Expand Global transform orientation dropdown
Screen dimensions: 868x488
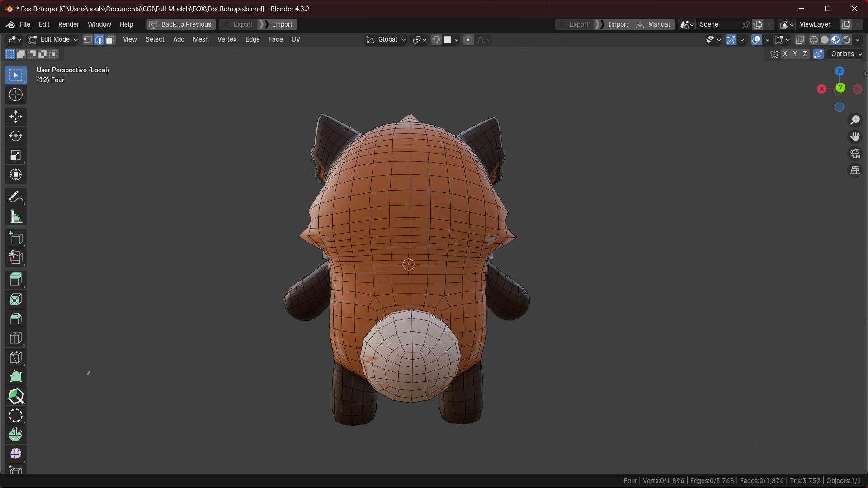point(387,40)
